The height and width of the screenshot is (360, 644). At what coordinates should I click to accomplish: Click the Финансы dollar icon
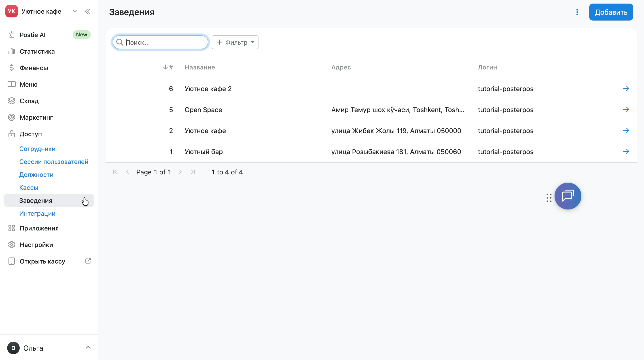[x=11, y=68]
